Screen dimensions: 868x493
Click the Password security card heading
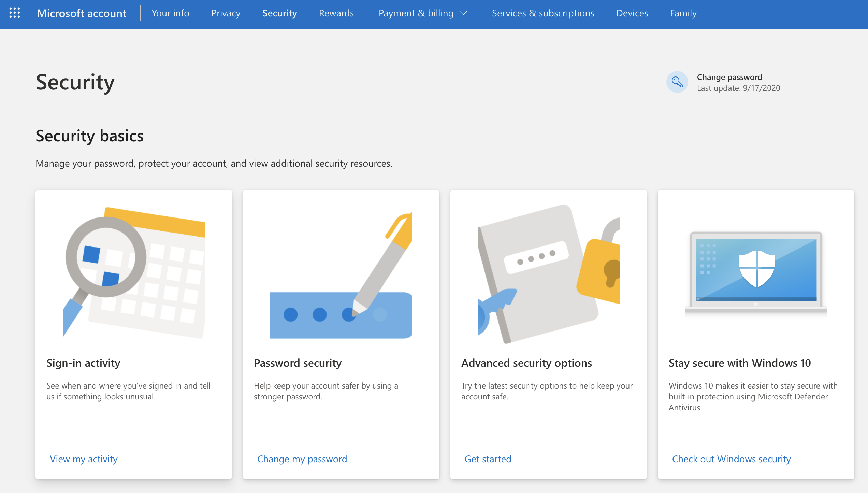(298, 363)
